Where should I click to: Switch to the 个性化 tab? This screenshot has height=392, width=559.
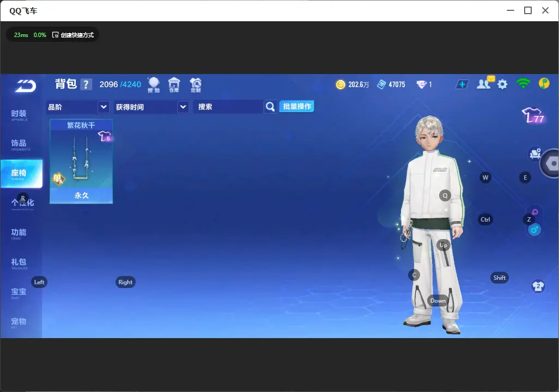22,203
